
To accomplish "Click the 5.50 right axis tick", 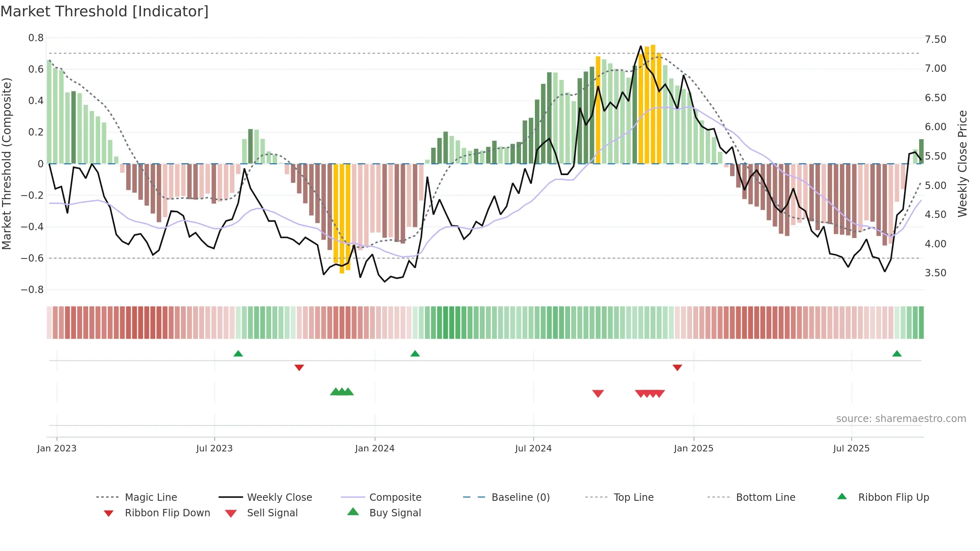I will coord(935,156).
